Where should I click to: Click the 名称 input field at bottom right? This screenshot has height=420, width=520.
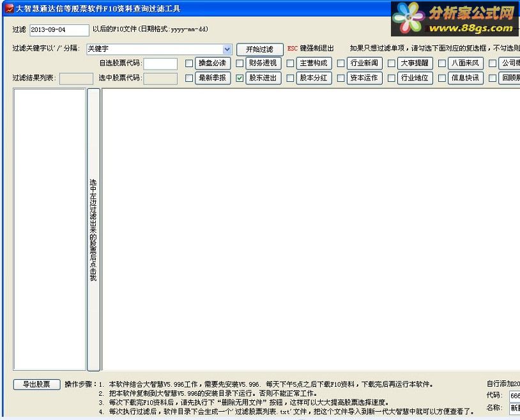click(x=515, y=408)
